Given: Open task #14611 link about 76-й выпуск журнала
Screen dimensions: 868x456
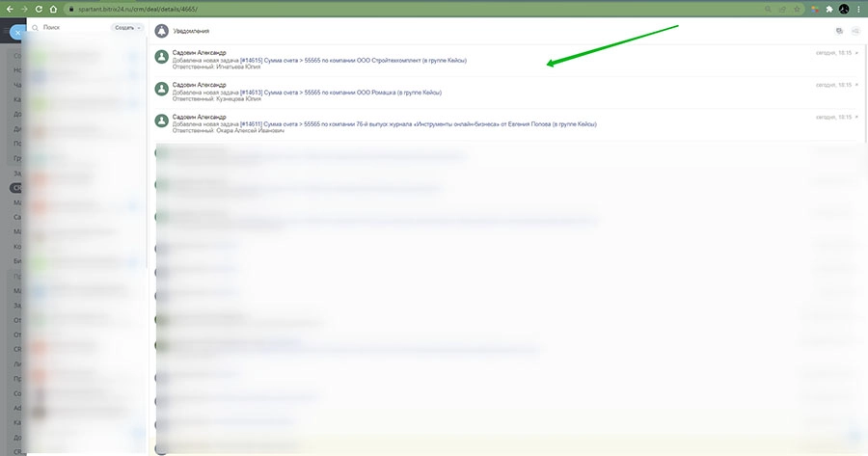Looking at the screenshot, I should 384,124.
